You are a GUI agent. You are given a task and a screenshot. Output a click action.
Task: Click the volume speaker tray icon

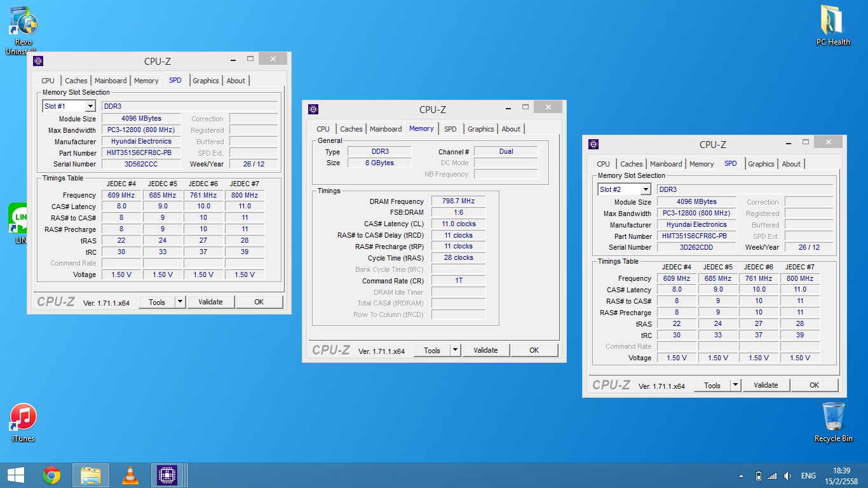788,476
